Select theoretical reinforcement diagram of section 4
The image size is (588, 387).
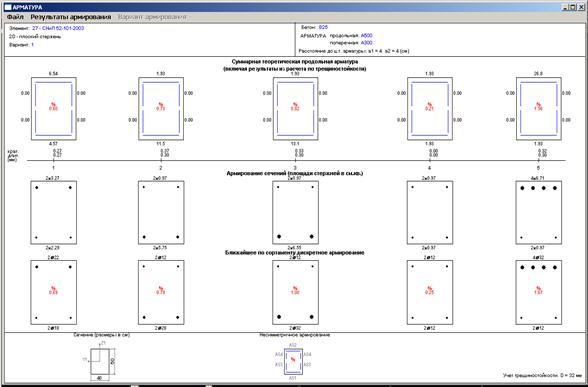pyautogui.click(x=430, y=109)
